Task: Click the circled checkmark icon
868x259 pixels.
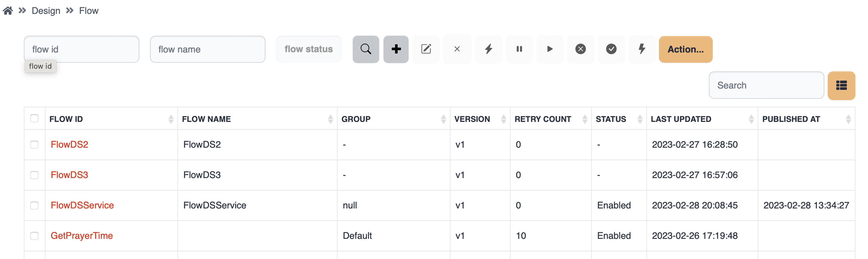Action: point(611,49)
